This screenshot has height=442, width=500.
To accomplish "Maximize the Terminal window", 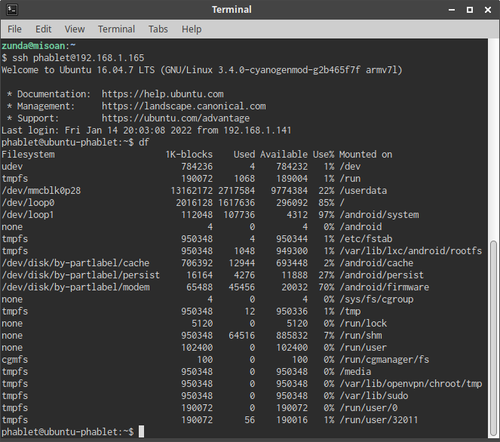I will pyautogui.click(x=470, y=10).
